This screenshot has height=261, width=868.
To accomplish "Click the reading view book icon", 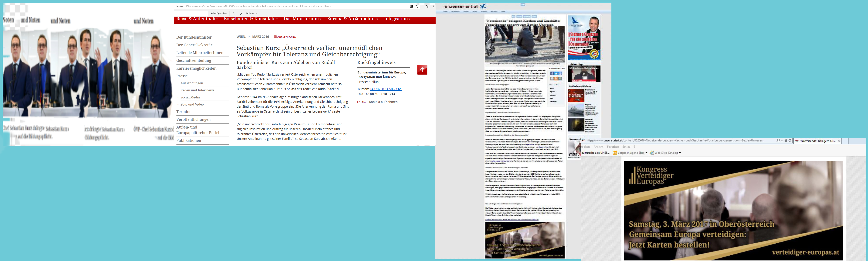I will pyautogui.click(x=411, y=6).
